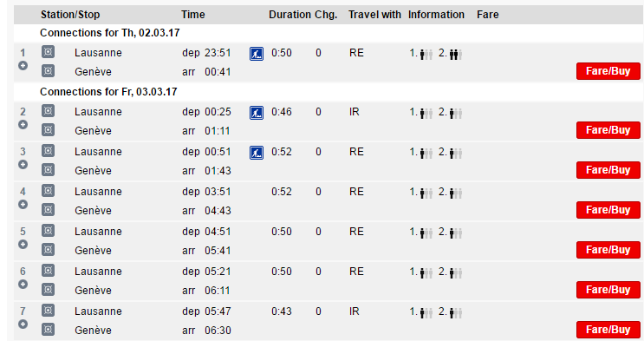Expand details of connection 1
644x341 pixels.
tap(23, 65)
